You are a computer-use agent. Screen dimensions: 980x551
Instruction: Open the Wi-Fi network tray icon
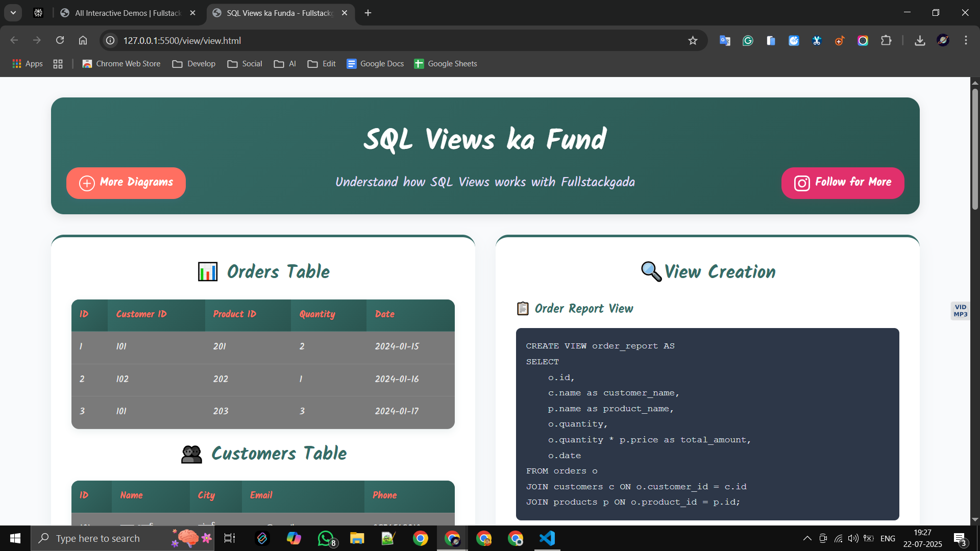838,538
